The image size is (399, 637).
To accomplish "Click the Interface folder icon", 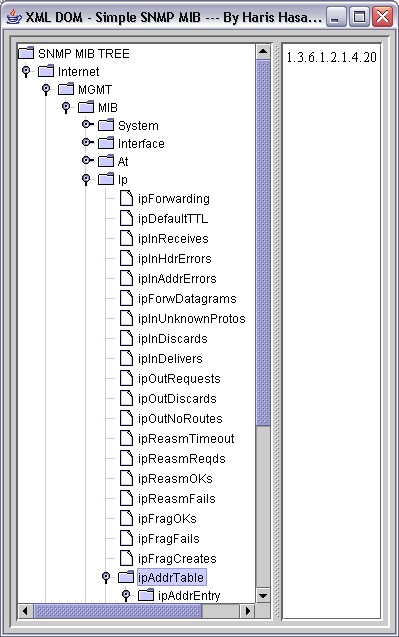I will coord(106,143).
